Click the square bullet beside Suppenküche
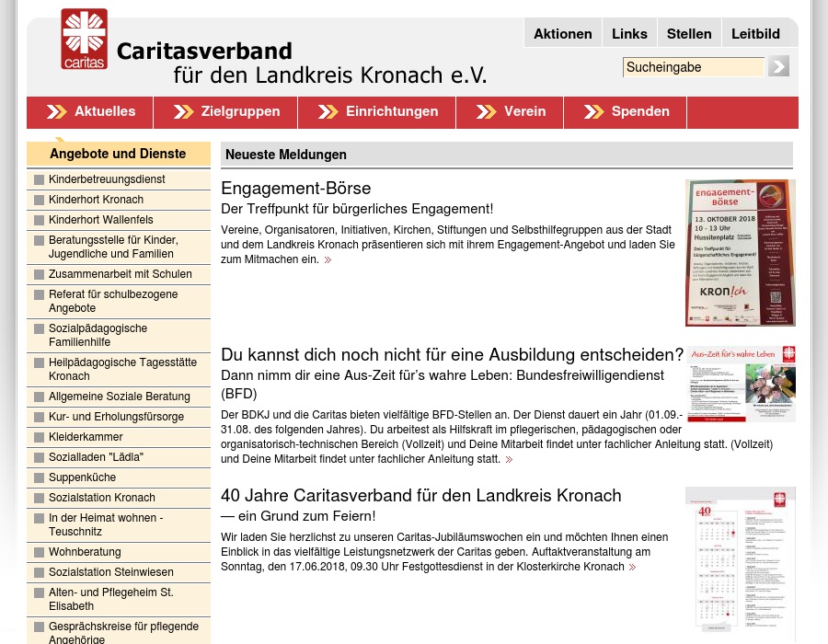The height and width of the screenshot is (644, 828). [x=39, y=477]
